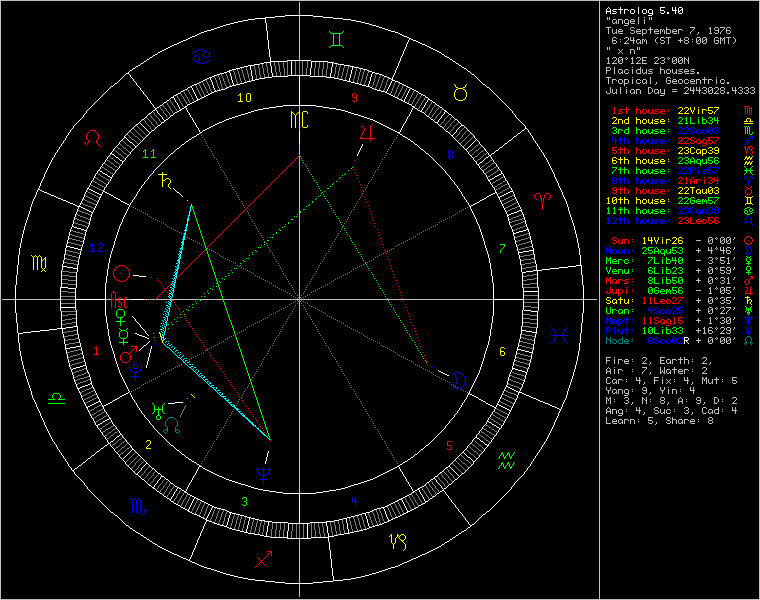Click the Neptune trident glyph in house 3

coord(263,465)
